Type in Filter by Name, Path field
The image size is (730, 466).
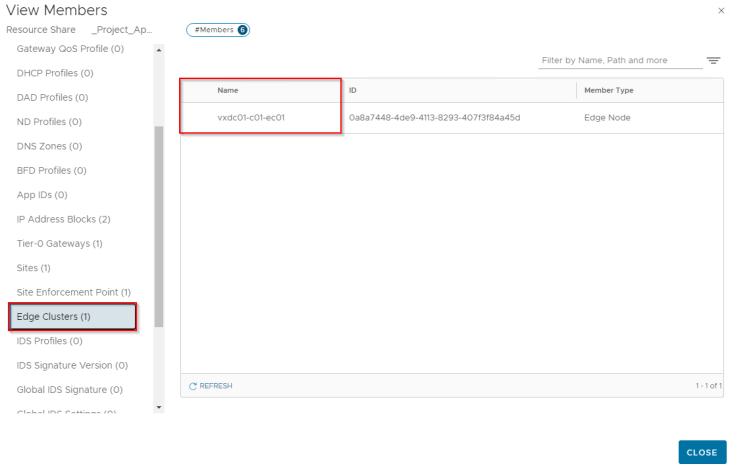click(620, 61)
